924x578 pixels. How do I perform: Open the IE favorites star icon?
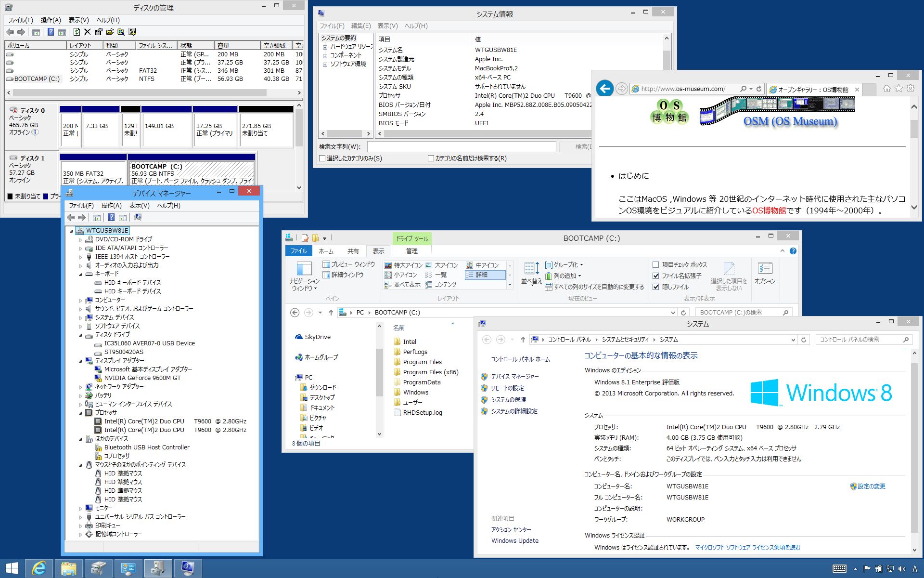[898, 89]
